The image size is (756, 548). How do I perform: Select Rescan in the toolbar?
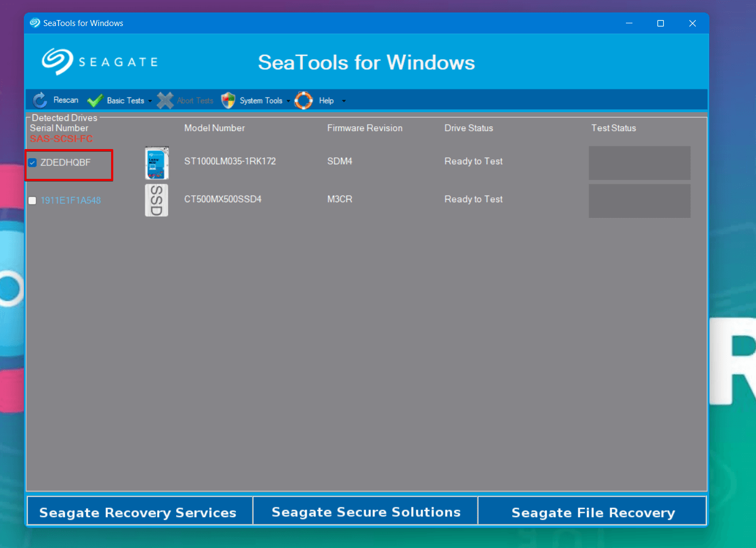pos(66,100)
